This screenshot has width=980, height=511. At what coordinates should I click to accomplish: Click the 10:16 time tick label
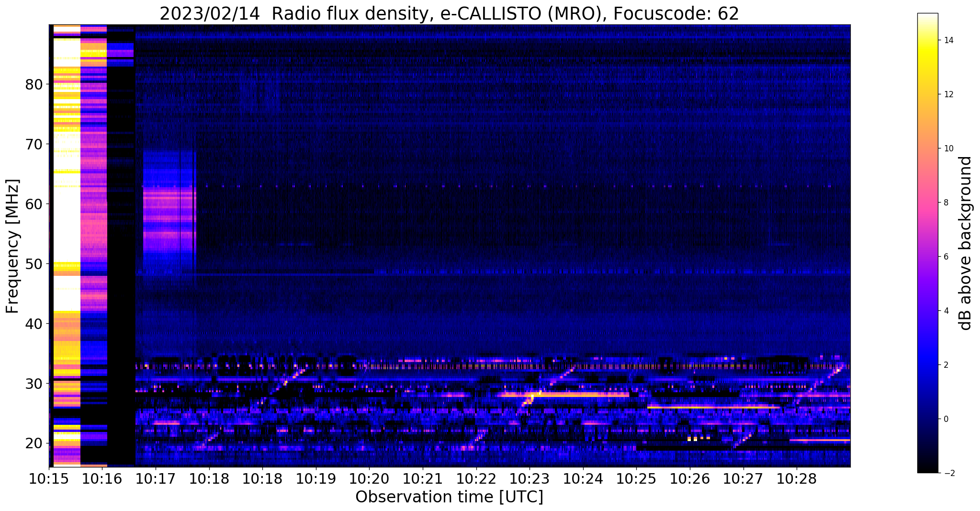(x=102, y=479)
